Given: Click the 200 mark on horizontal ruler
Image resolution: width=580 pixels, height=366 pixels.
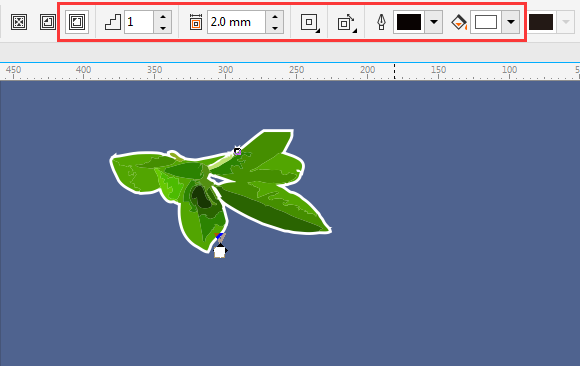Looking at the screenshot, I should click(x=367, y=70).
